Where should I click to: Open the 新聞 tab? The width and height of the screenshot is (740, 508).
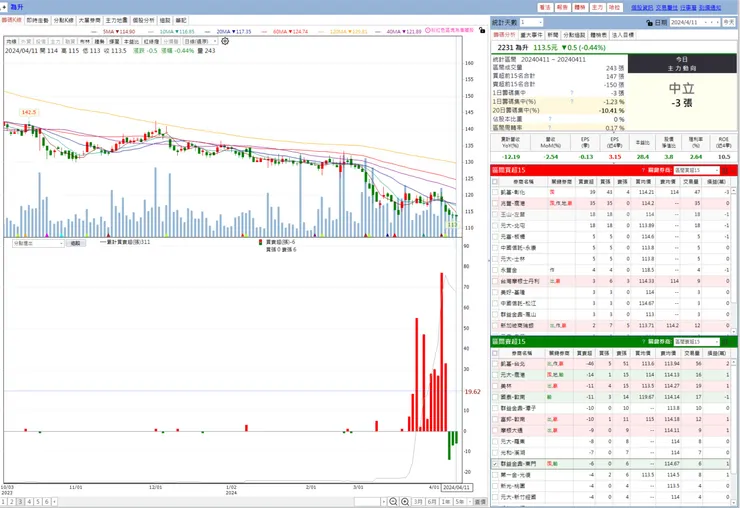553,35
